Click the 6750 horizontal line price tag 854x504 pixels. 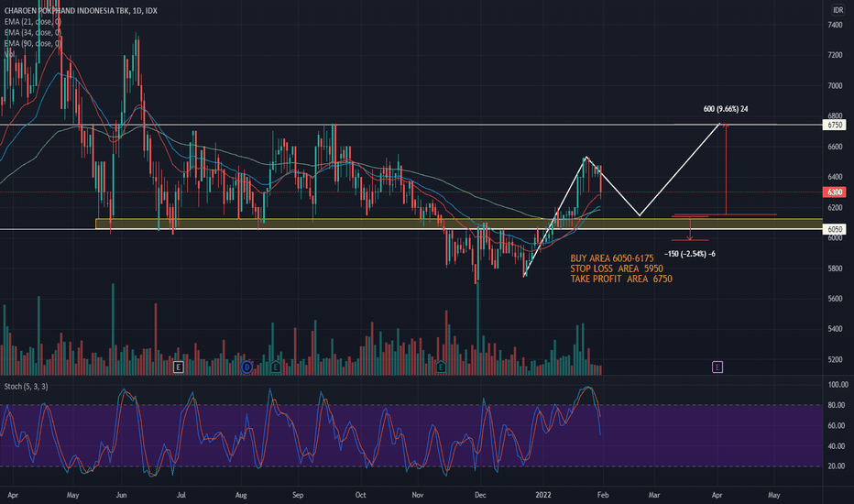pyautogui.click(x=835, y=125)
